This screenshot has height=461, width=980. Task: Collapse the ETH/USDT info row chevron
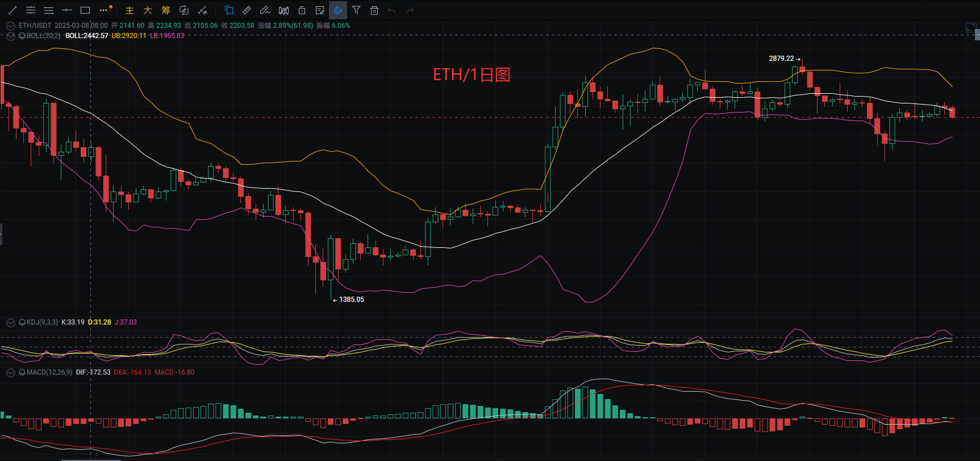tap(10, 26)
